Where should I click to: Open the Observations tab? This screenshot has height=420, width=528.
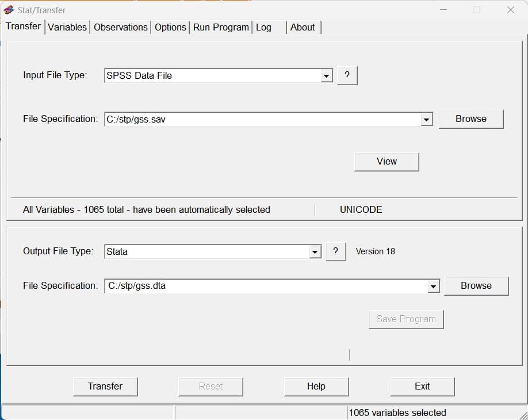pos(121,27)
